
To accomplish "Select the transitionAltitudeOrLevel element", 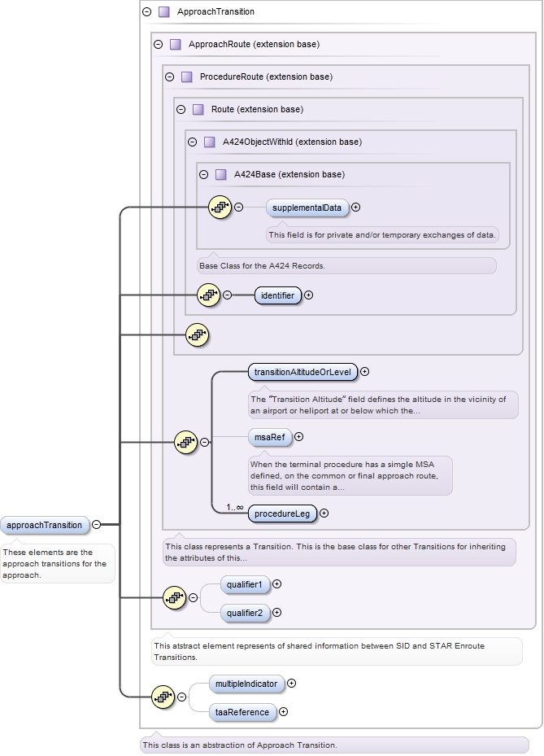I will coord(302,372).
